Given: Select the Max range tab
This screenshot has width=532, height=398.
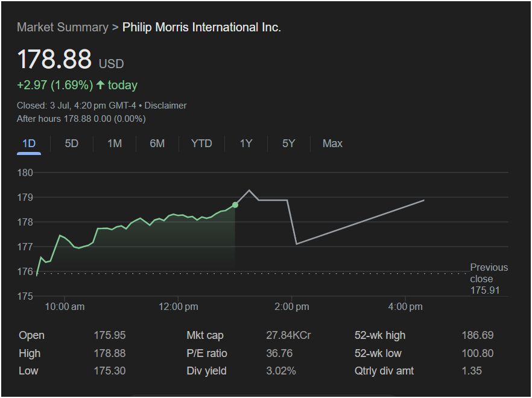Looking at the screenshot, I should 332,144.
